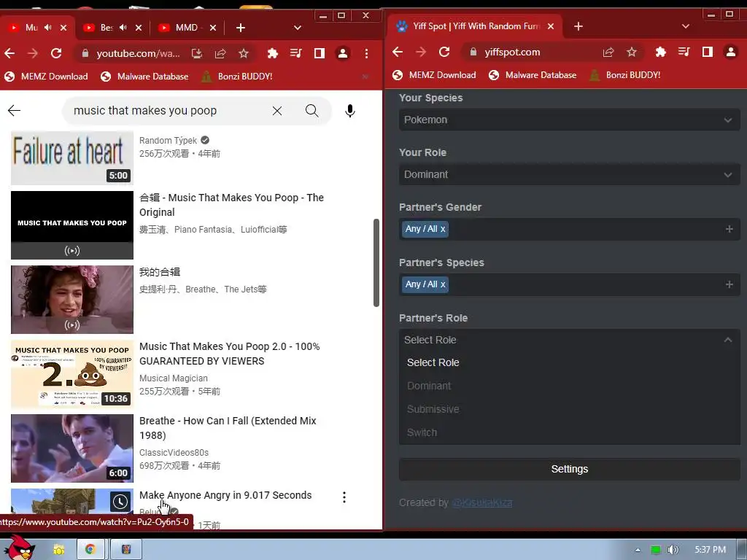Open tab search chevron in Yiff Spot window
The width and height of the screenshot is (747, 560).
click(x=686, y=26)
